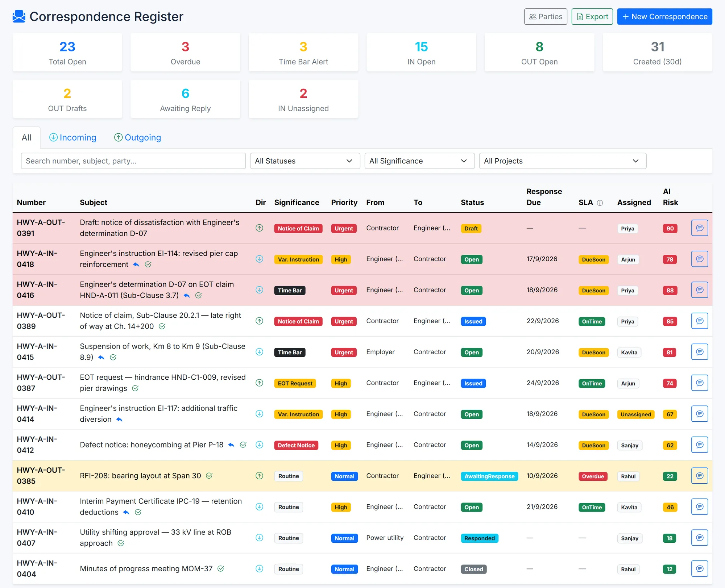Click check icon on RFI-208 subject
The height and width of the screenshot is (588, 725).
pyautogui.click(x=209, y=476)
